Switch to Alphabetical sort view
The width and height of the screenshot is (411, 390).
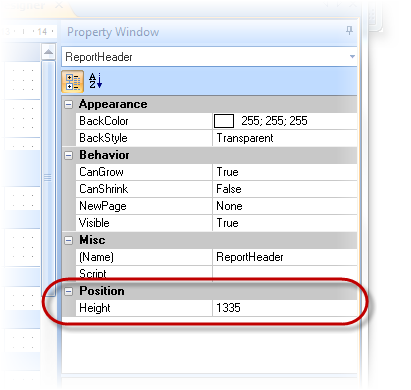(x=95, y=81)
